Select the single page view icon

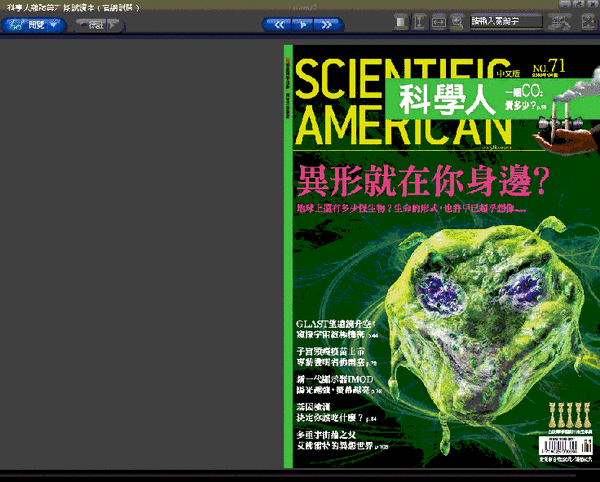(401, 22)
